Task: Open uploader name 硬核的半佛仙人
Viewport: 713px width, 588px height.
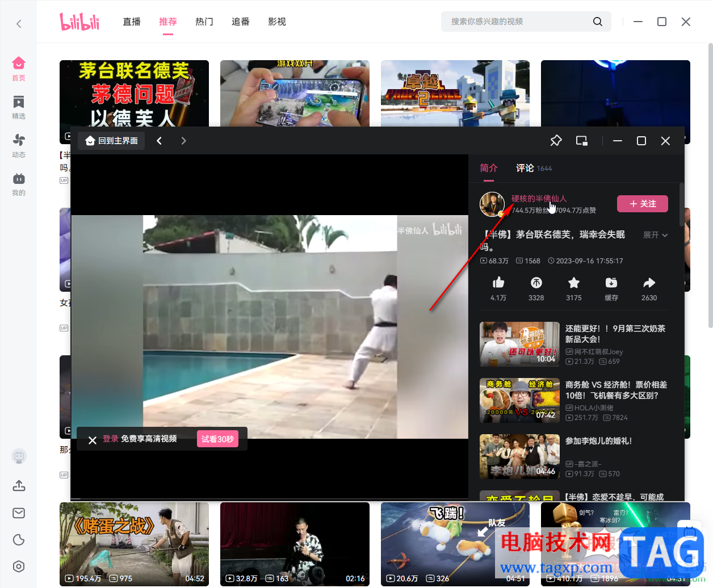Action: point(539,198)
